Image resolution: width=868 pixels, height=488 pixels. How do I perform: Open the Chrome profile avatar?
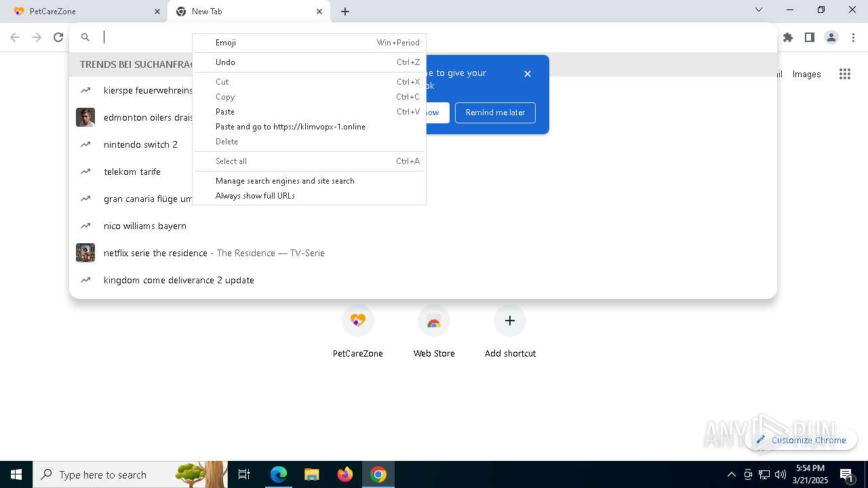pos(831,37)
